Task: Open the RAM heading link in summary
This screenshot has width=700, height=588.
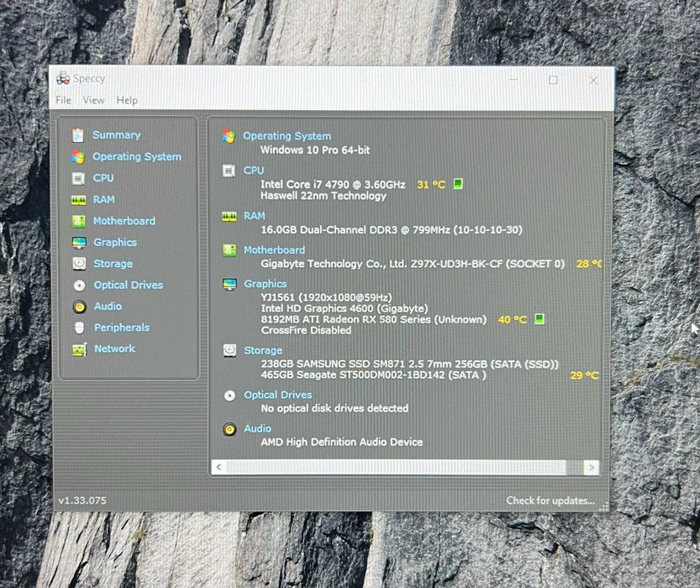Action: click(255, 216)
